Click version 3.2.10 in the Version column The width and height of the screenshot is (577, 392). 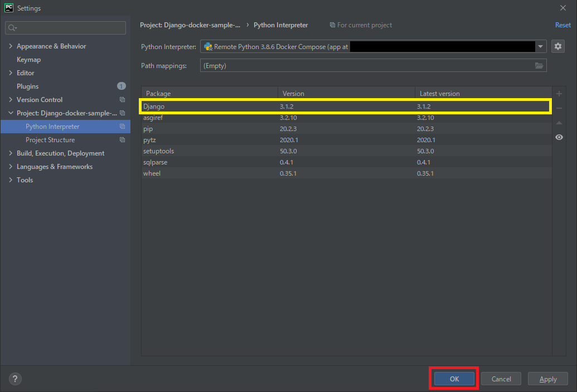288,118
